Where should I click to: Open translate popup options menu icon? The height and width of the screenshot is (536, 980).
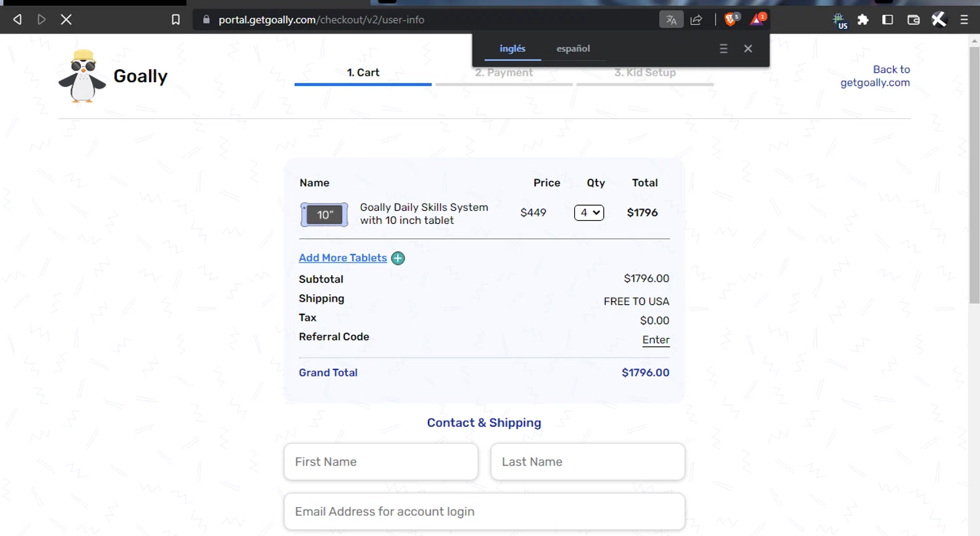click(x=723, y=48)
